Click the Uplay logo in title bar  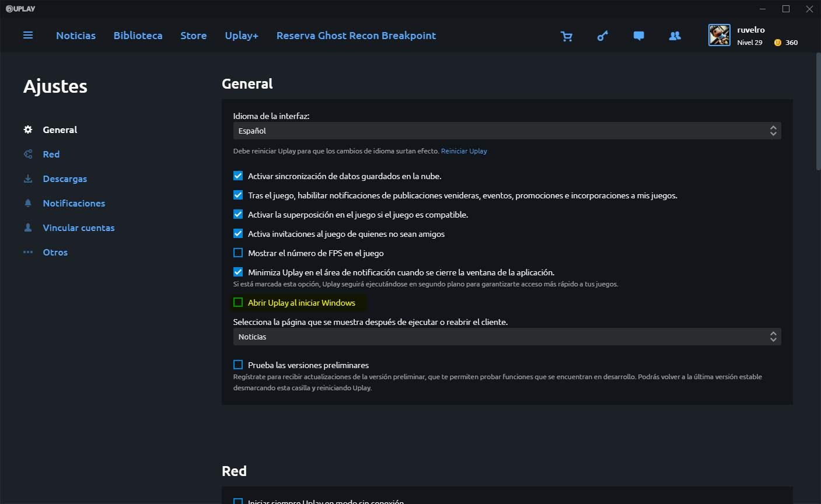(20, 9)
